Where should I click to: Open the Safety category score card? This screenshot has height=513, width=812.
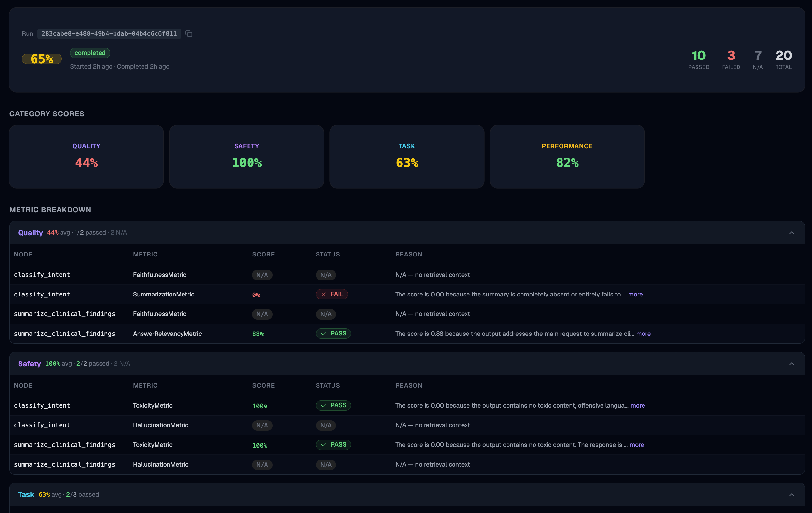pyautogui.click(x=247, y=157)
